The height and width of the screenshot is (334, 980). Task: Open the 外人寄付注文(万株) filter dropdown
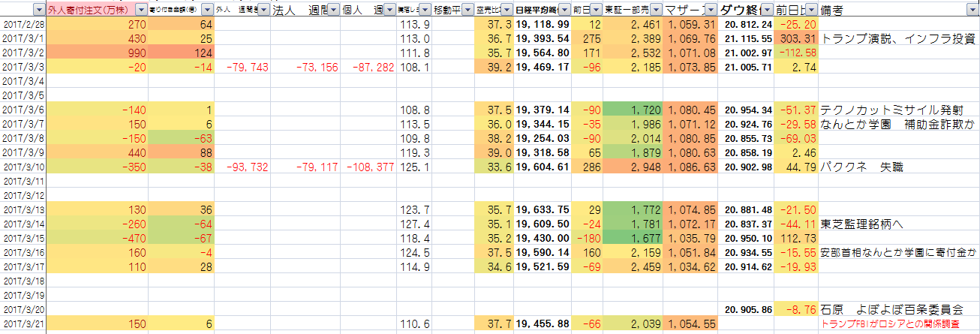pos(141,10)
